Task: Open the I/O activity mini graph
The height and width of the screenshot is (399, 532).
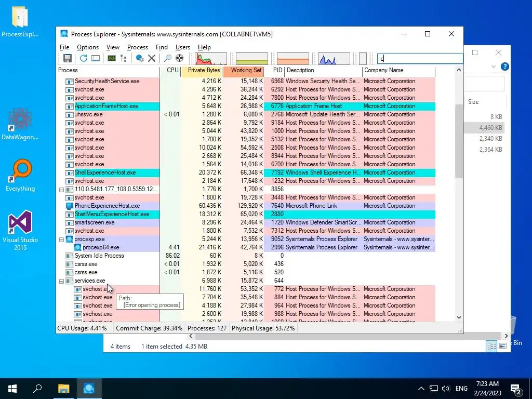Action: (334, 58)
